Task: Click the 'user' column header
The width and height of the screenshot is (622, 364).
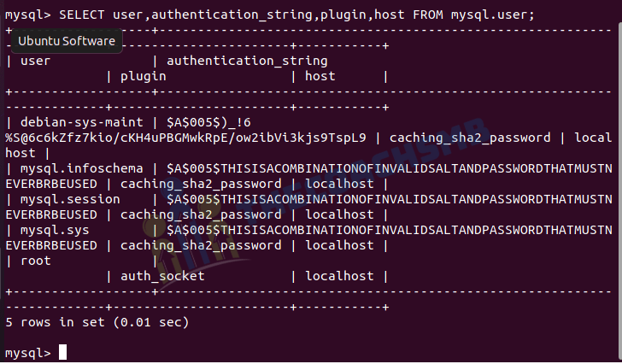Action: click(x=35, y=61)
